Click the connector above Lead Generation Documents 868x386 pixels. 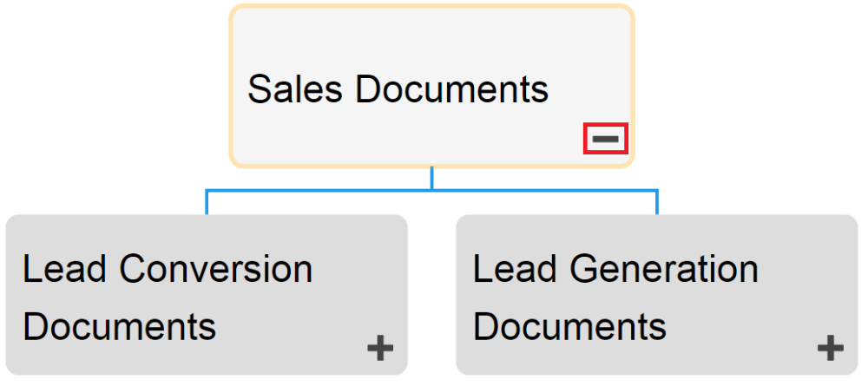657,202
